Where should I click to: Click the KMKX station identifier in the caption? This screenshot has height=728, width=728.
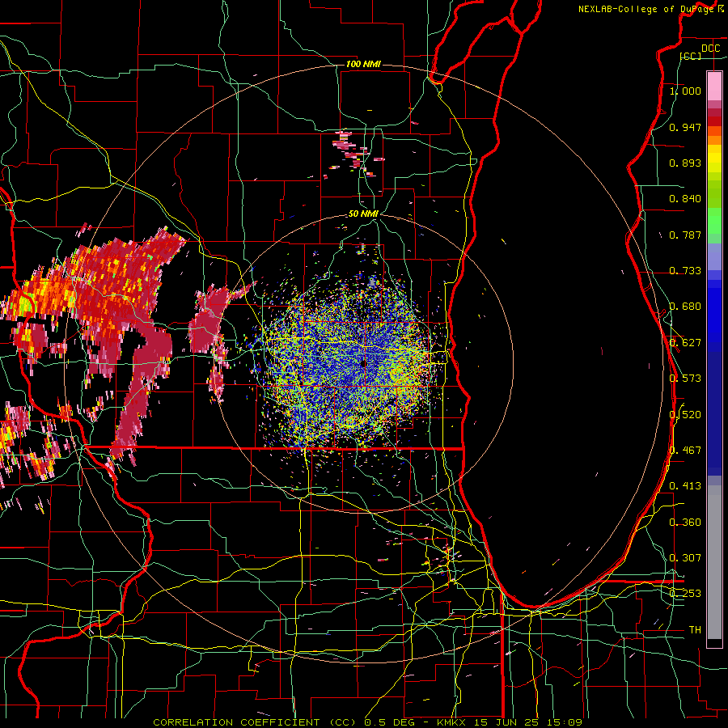[x=452, y=722]
